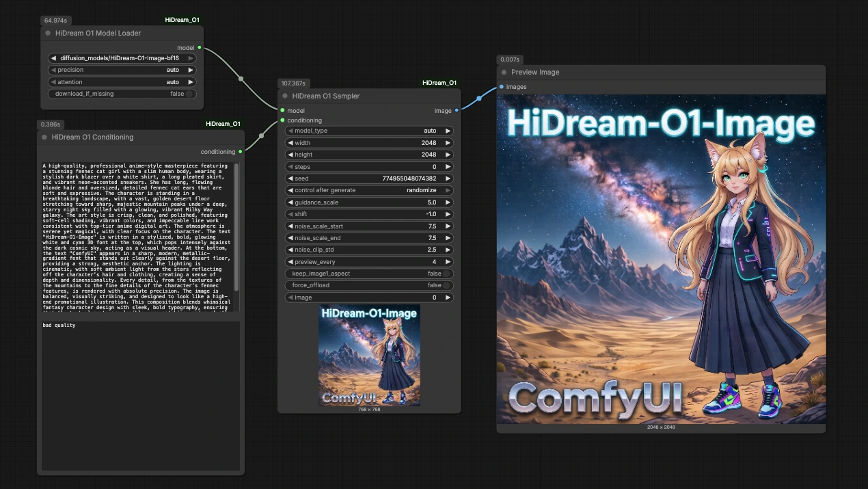This screenshot has width=868, height=489.
Task: Click the 64.974s execution time badge
Action: (57, 21)
